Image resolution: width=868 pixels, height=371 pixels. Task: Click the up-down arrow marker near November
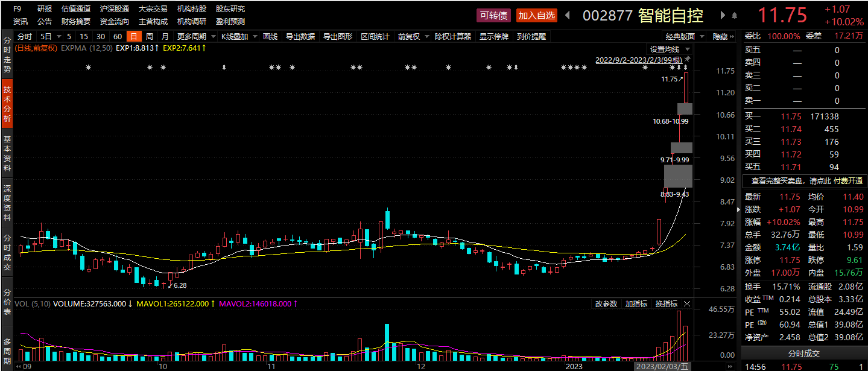click(224, 67)
